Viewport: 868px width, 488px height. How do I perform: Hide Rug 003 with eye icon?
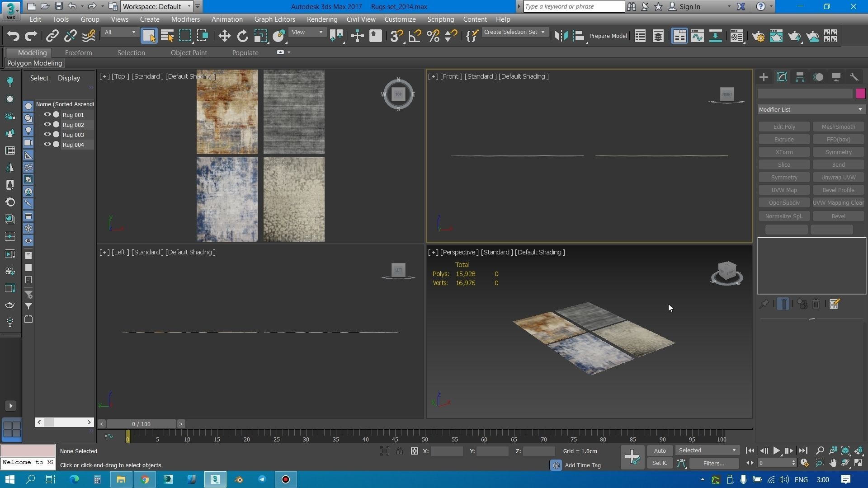47,135
